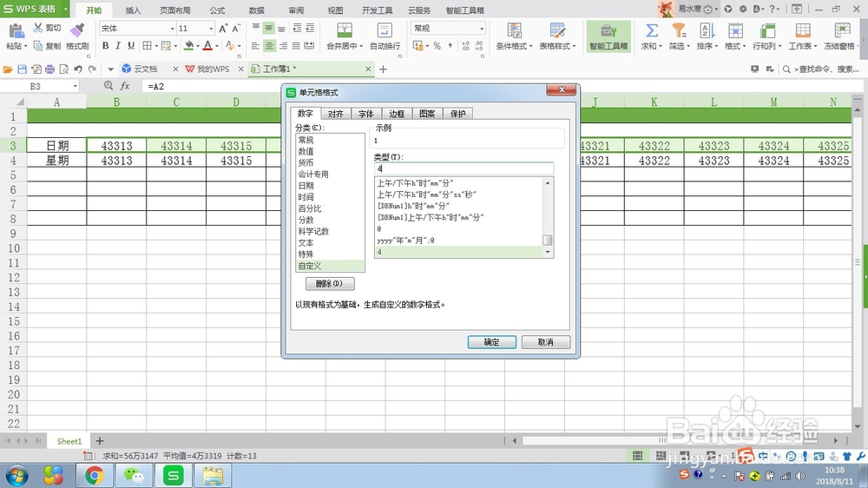Click the 取消 button

(546, 342)
